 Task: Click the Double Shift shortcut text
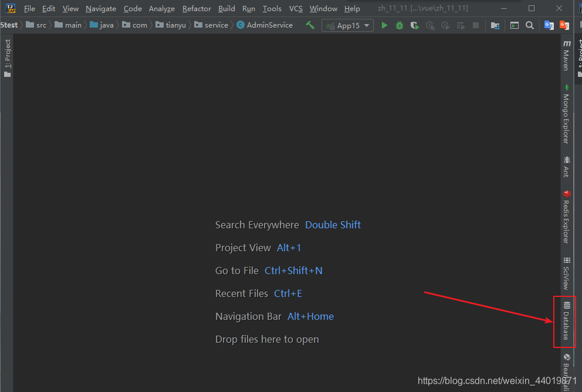click(333, 225)
